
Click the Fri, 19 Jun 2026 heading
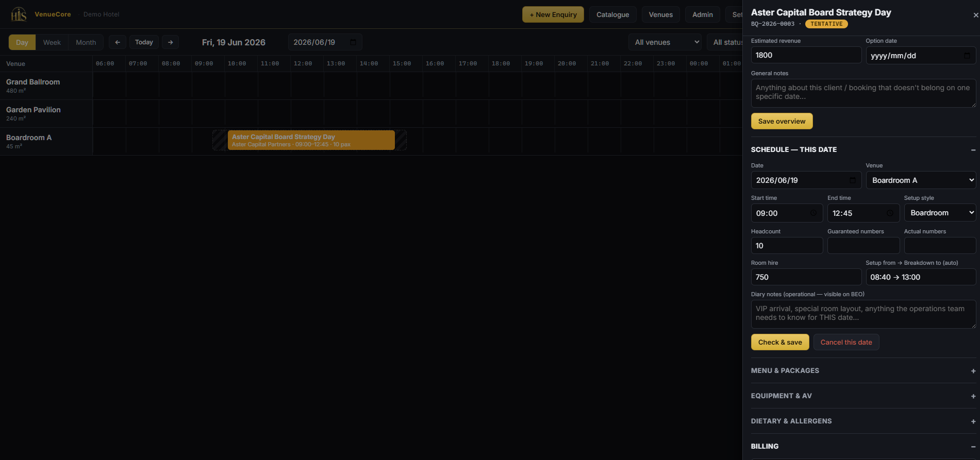pos(234,42)
